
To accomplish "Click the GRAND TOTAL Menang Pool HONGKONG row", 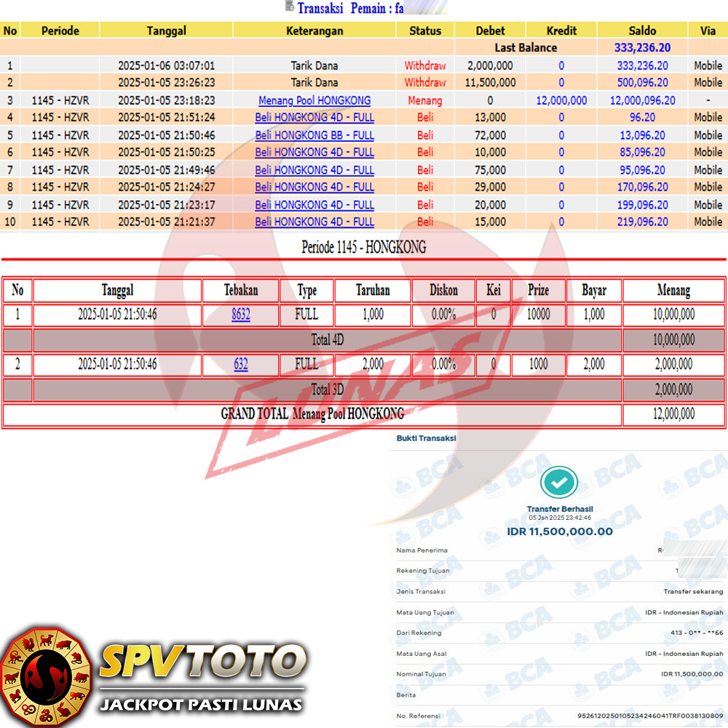I will point(312,414).
